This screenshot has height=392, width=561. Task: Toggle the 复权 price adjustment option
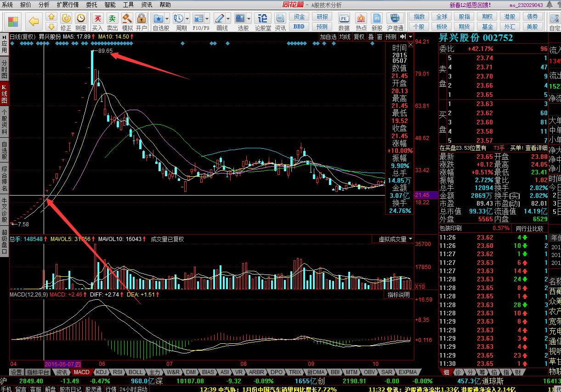tap(359, 37)
